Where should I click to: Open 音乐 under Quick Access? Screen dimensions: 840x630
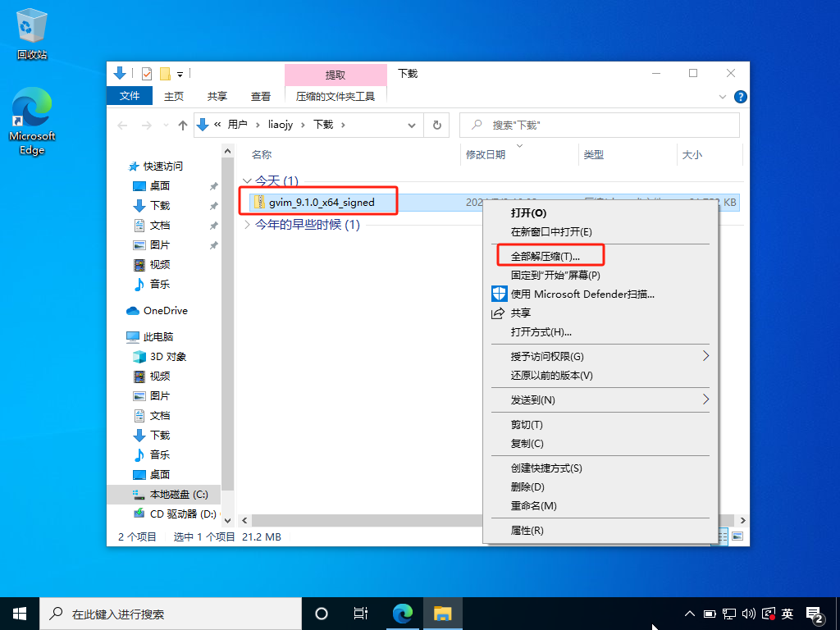[152, 284]
